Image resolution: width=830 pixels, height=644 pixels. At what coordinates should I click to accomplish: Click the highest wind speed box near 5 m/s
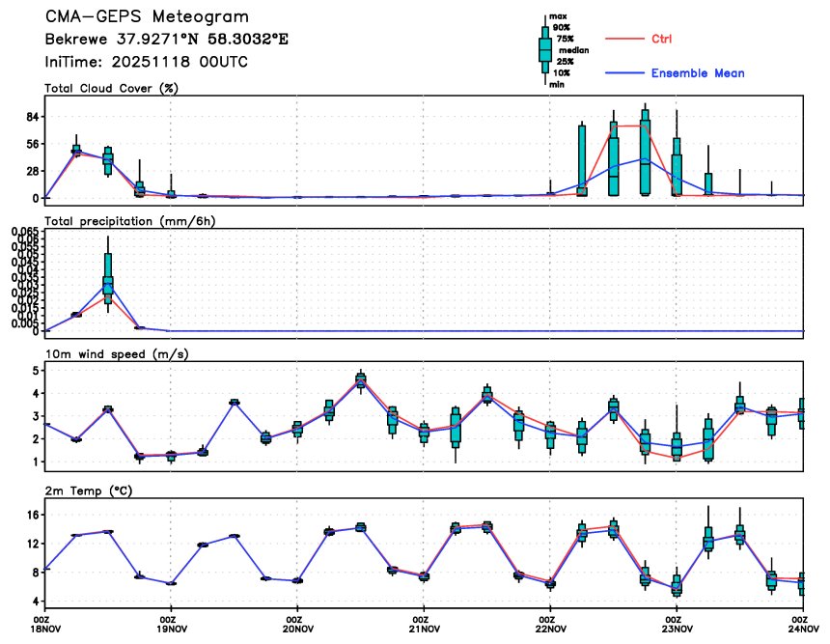[361, 379]
